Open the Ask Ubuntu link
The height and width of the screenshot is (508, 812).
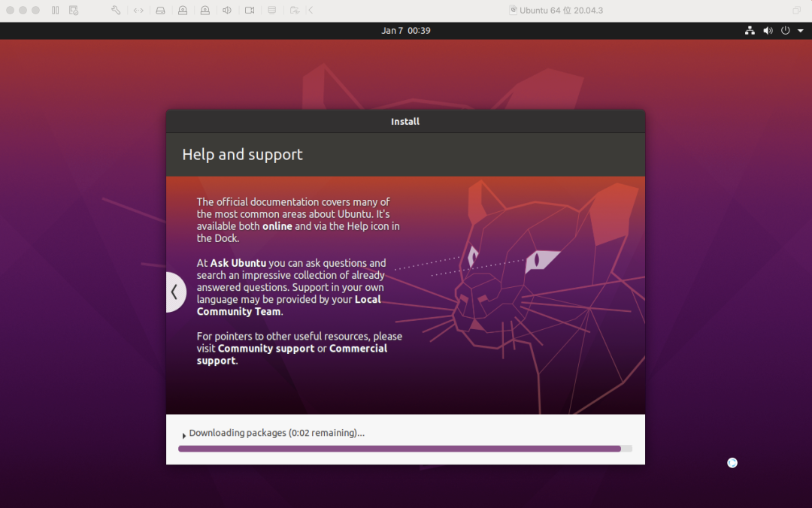(x=237, y=263)
